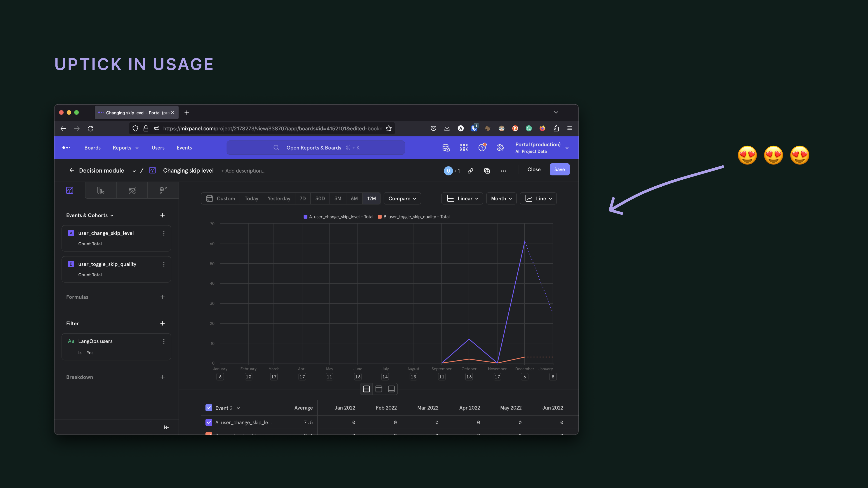Expand the Event 2 column dropdown

tap(238, 408)
